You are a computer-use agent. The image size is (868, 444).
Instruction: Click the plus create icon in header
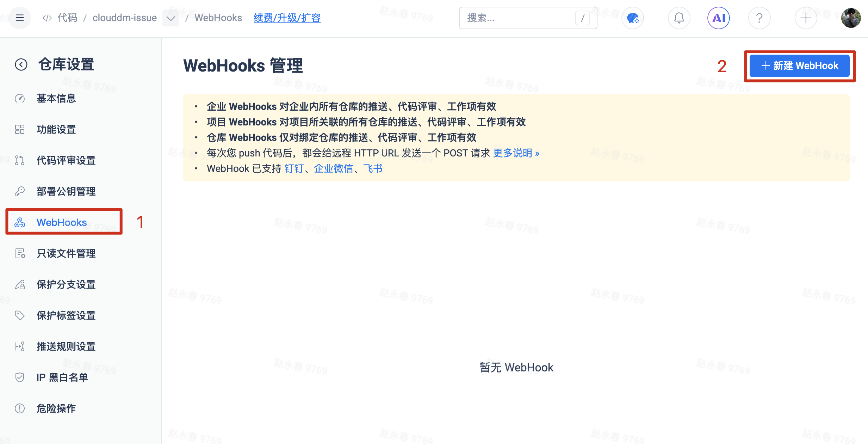[806, 18]
